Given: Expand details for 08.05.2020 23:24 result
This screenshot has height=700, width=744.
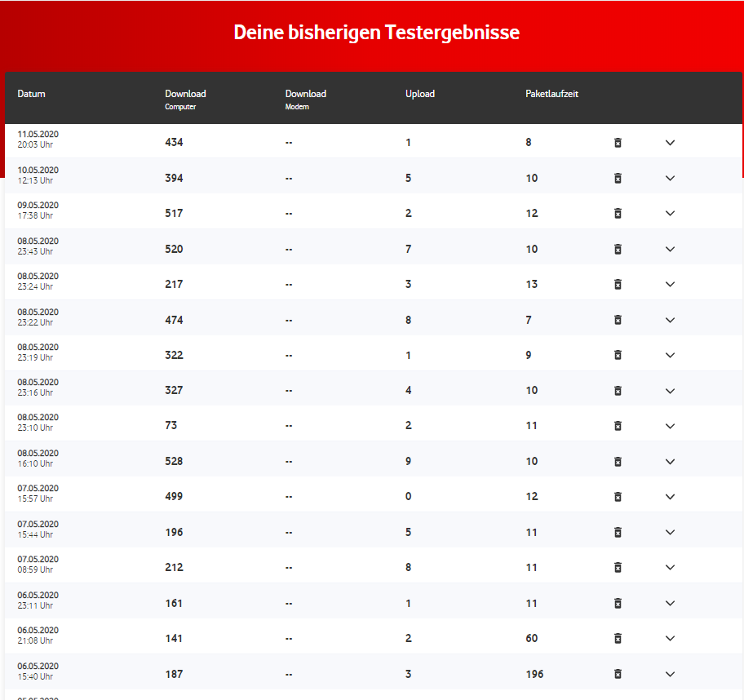Looking at the screenshot, I should [x=670, y=284].
